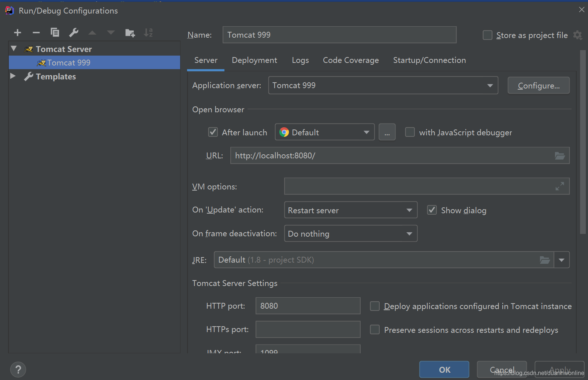Click the HTTPs port field

[308, 329]
